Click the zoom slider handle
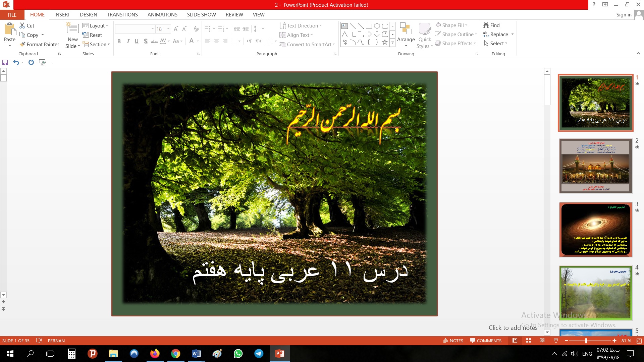 tap(586, 341)
